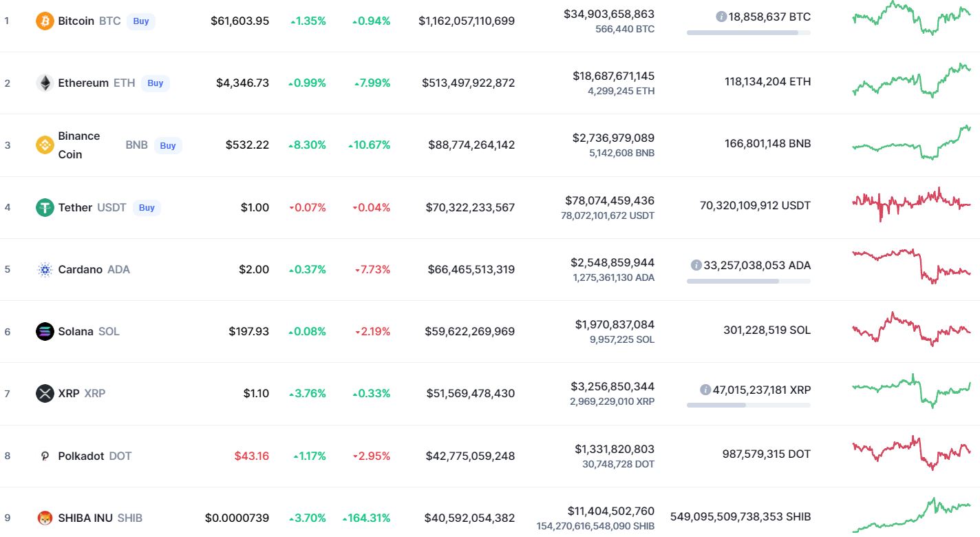
Task: Click the Binance Coin yellow logo
Action: click(x=45, y=145)
